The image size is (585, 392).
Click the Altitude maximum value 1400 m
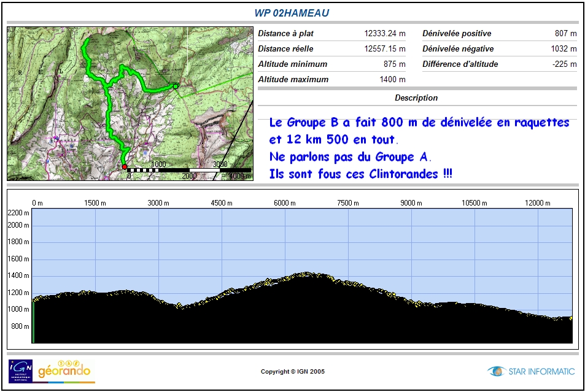click(x=393, y=80)
